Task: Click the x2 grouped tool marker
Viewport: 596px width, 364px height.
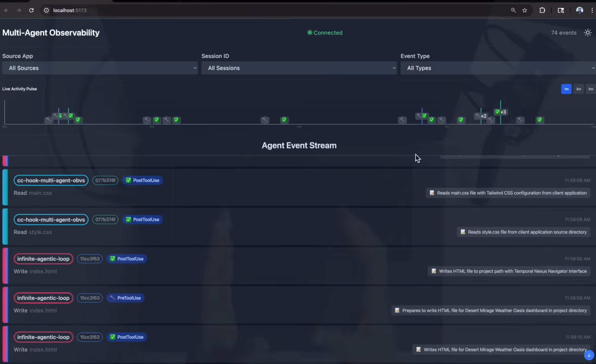Action: pyautogui.click(x=481, y=116)
